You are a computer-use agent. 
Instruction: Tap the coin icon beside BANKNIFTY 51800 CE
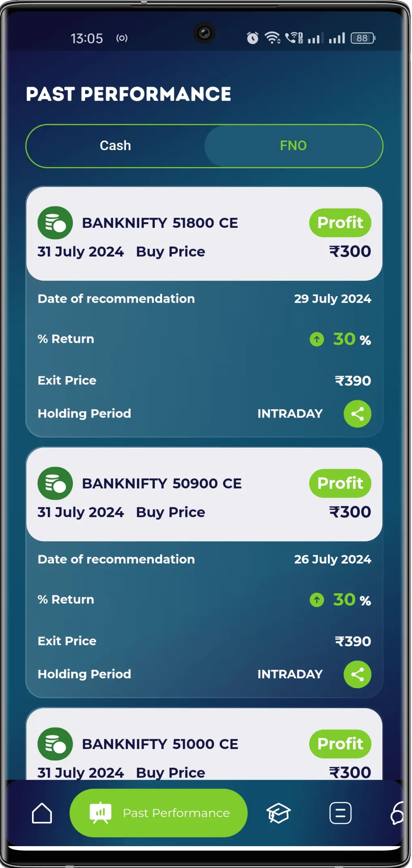55,223
